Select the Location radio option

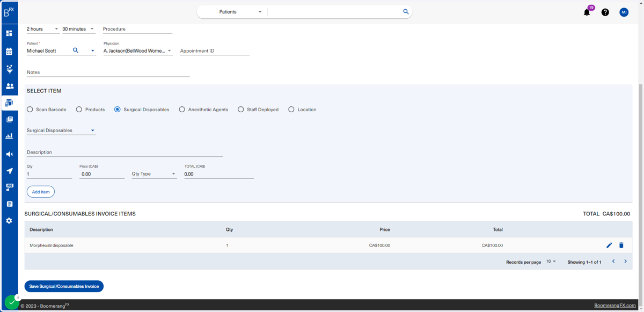(291, 110)
